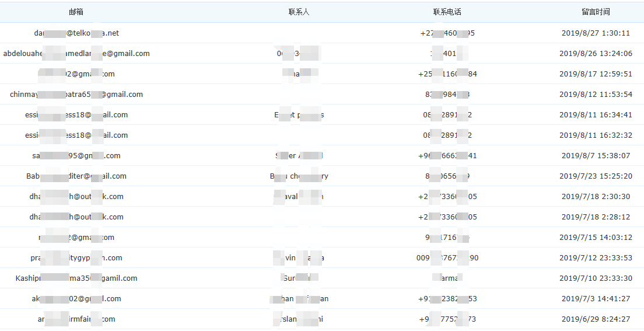The height and width of the screenshot is (331, 644).
Task: Click the timestamp 2019/8/11 16:34:41
Action: (596, 115)
